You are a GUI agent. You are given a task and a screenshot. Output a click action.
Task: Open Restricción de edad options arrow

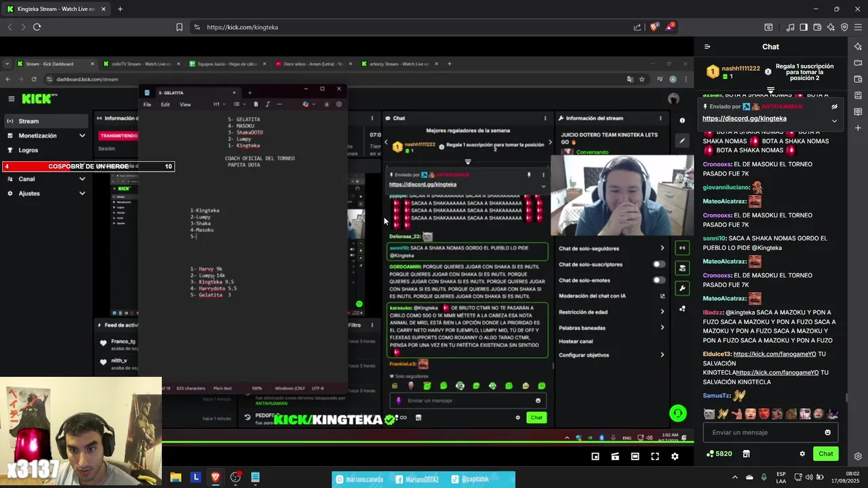tap(663, 312)
